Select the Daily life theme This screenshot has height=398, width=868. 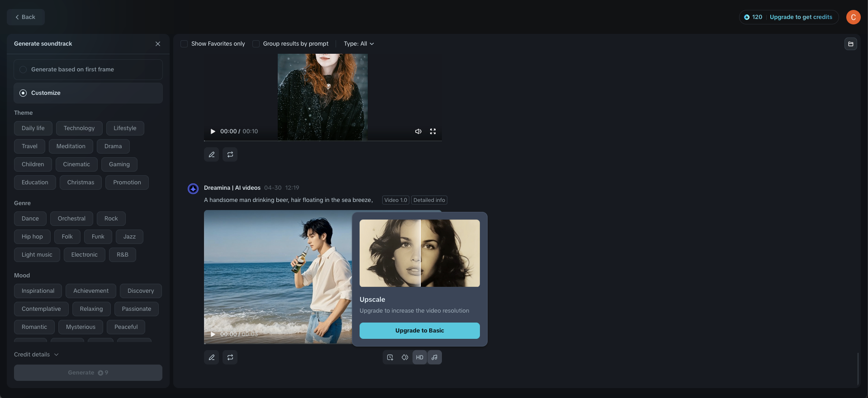pos(33,128)
